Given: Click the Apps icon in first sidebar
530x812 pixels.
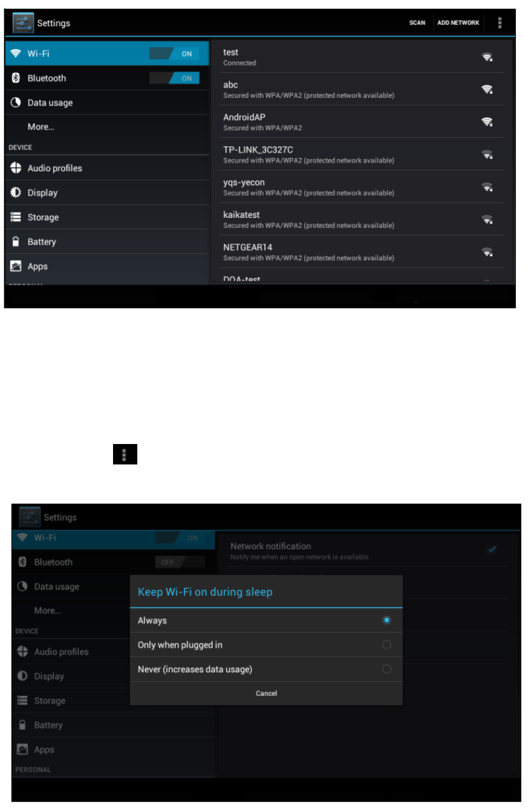Looking at the screenshot, I should pyautogui.click(x=17, y=266).
